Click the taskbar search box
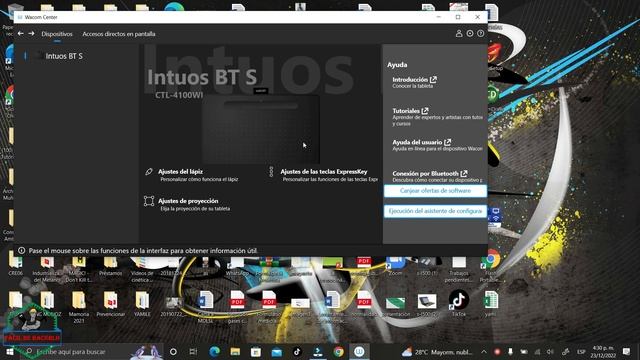 point(92,351)
